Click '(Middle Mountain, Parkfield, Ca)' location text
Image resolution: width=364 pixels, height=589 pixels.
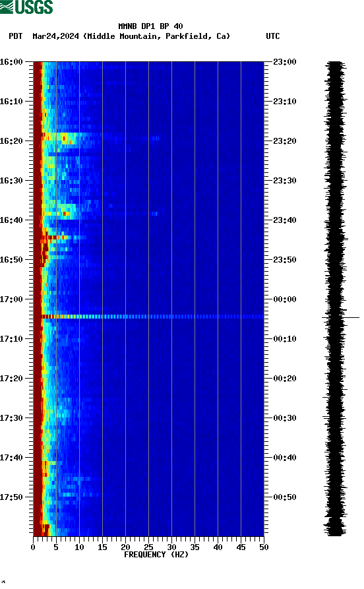coord(156,36)
